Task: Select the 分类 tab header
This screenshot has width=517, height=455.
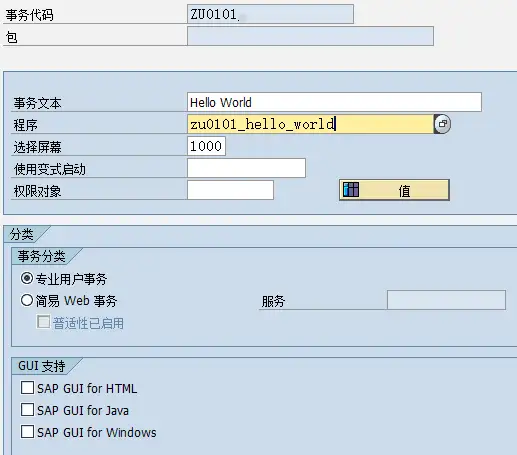Action: click(22, 234)
